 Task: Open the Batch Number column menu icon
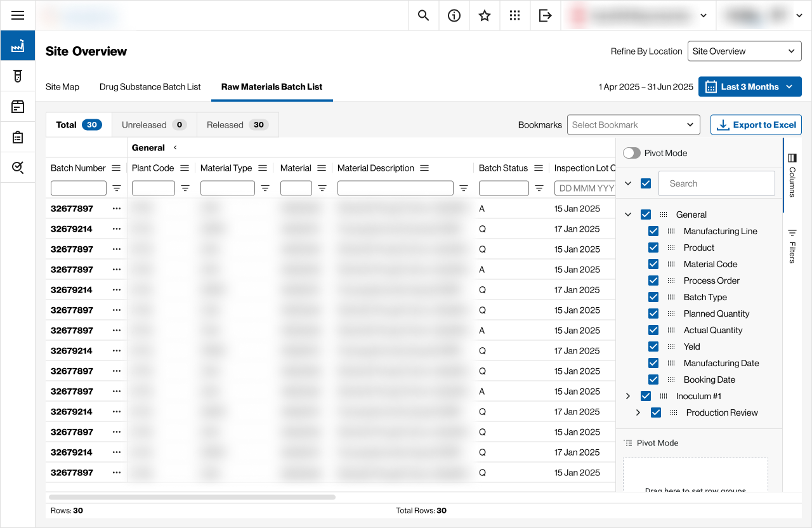click(x=116, y=168)
